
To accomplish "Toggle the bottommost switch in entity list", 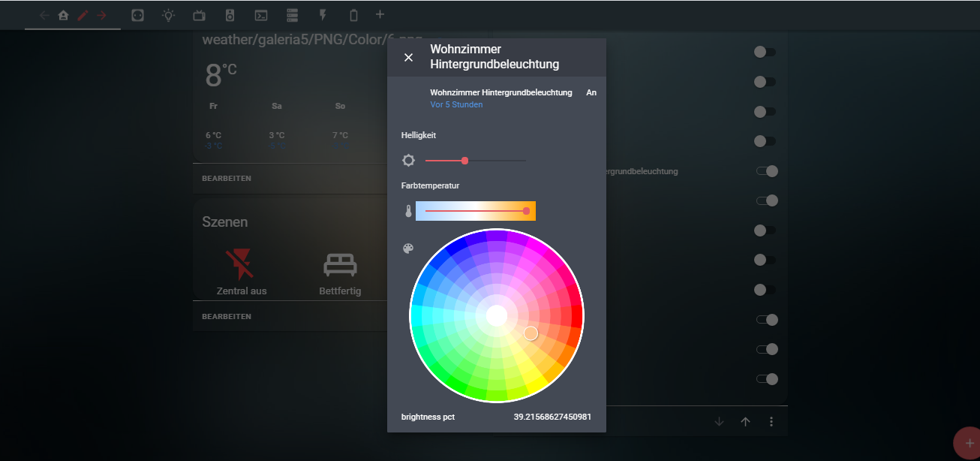I will [766, 379].
